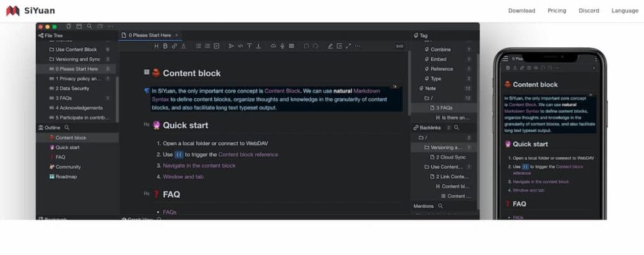Click the calendar icon in app title bar
Image resolution: width=644 pixels, height=255 pixels.
click(x=79, y=26)
